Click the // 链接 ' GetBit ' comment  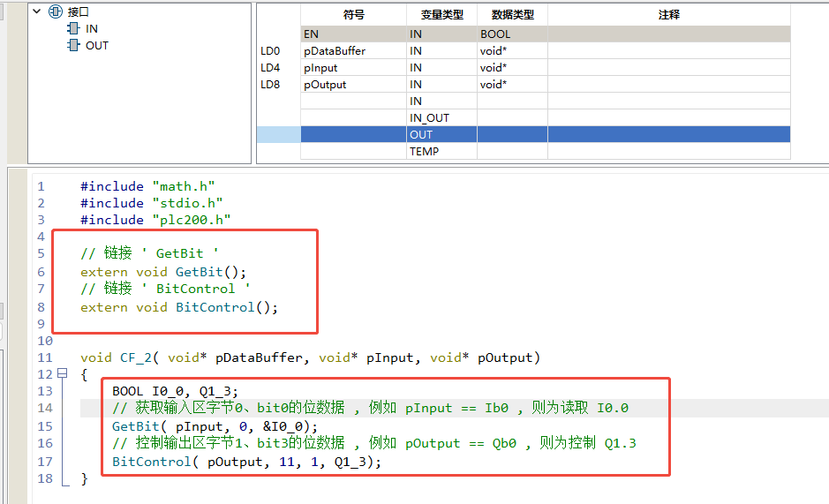tap(149, 253)
